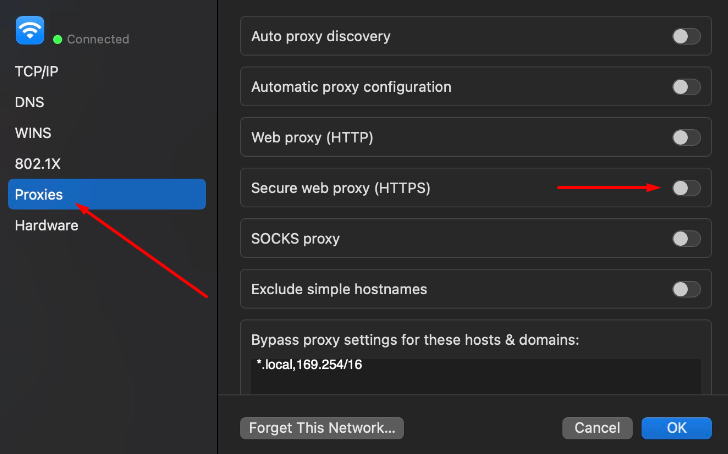
Task: Switch on the SOCKS proxy toggle
Action: [x=685, y=238]
